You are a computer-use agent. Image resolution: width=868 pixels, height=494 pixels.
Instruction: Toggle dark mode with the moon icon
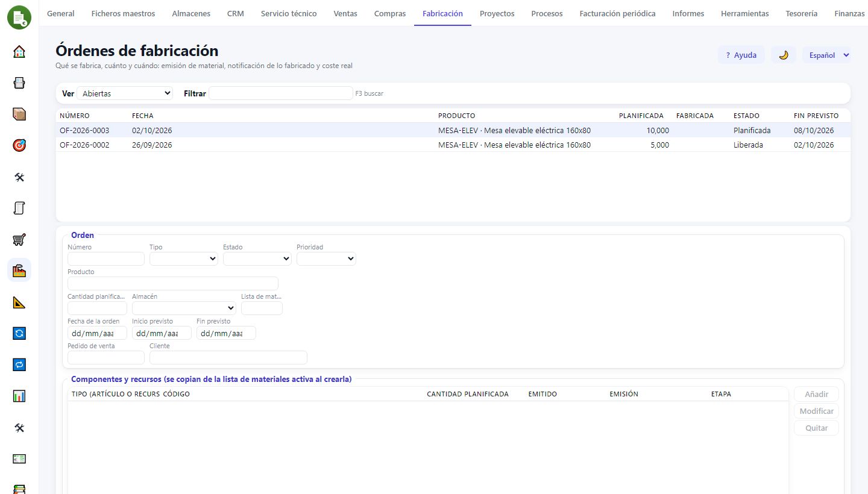pyautogui.click(x=784, y=55)
